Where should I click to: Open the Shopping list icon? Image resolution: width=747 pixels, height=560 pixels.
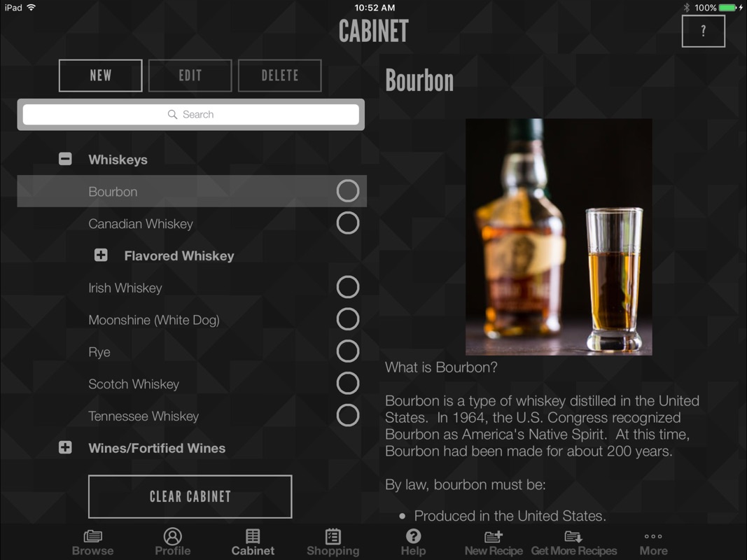click(333, 536)
